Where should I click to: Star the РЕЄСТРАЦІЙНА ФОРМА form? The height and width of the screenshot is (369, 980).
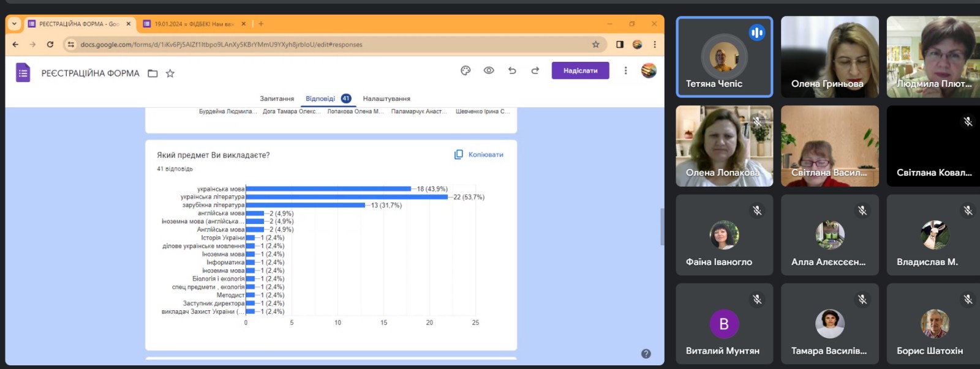pyautogui.click(x=170, y=73)
